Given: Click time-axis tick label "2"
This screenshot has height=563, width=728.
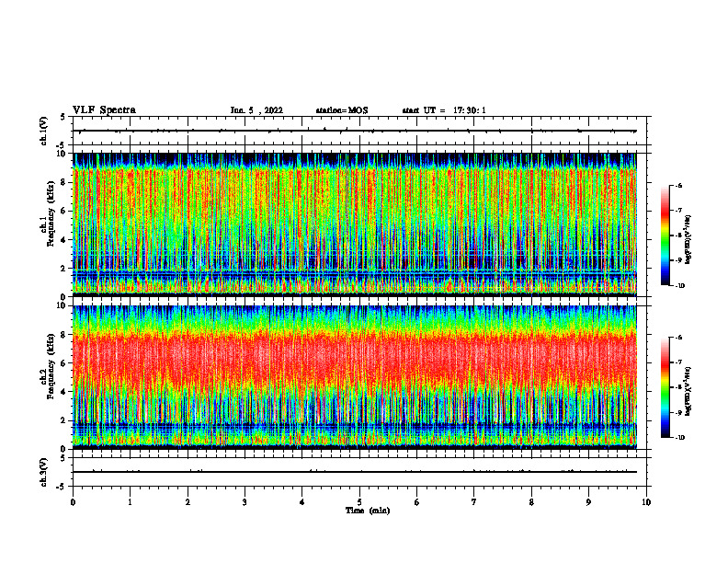Looking at the screenshot, I should point(188,502).
